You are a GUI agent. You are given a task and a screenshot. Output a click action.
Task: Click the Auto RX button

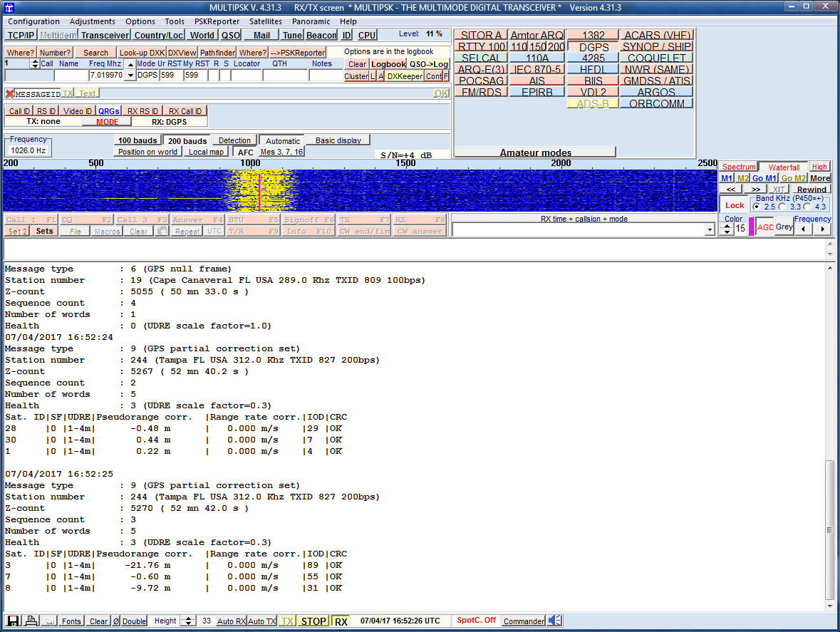(x=232, y=621)
